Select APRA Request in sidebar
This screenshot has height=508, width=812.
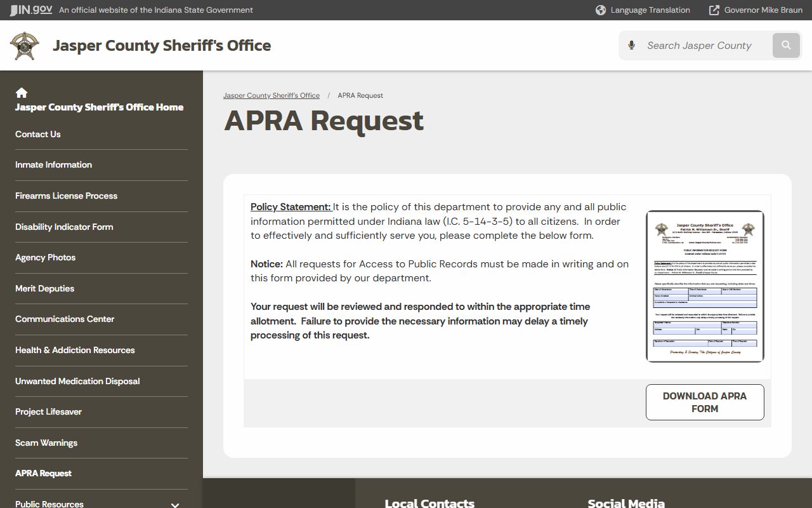(x=43, y=473)
